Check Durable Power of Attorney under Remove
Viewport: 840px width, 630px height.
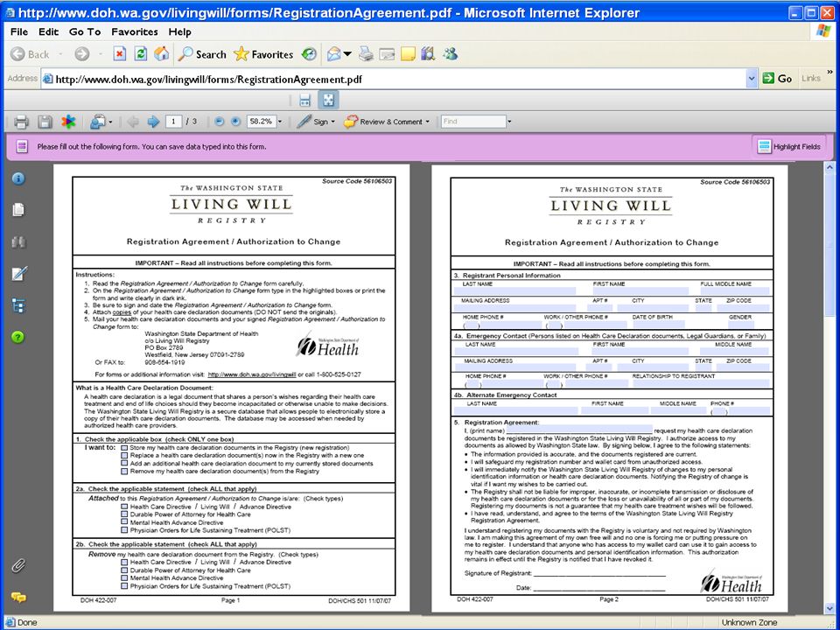[124, 570]
